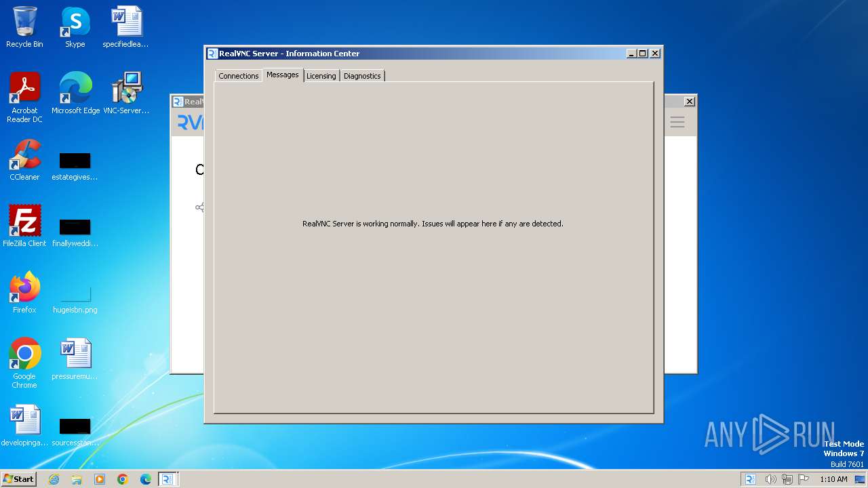The width and height of the screenshot is (868, 488).
Task: Select the estategives desktop file
Action: tap(75, 167)
